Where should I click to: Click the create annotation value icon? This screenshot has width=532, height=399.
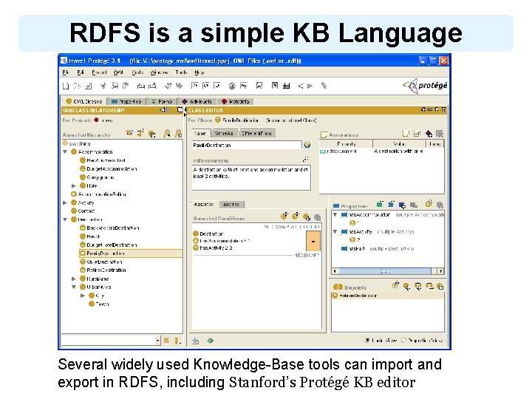[406, 133]
